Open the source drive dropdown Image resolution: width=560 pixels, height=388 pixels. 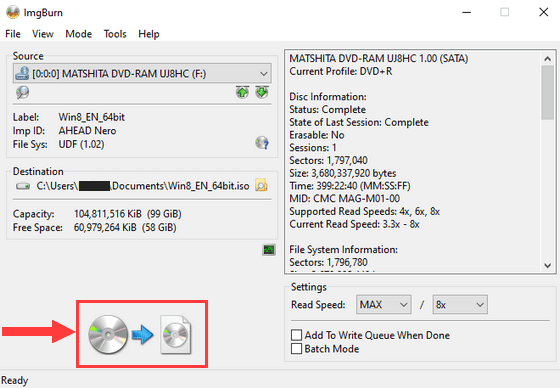pyautogui.click(x=142, y=74)
